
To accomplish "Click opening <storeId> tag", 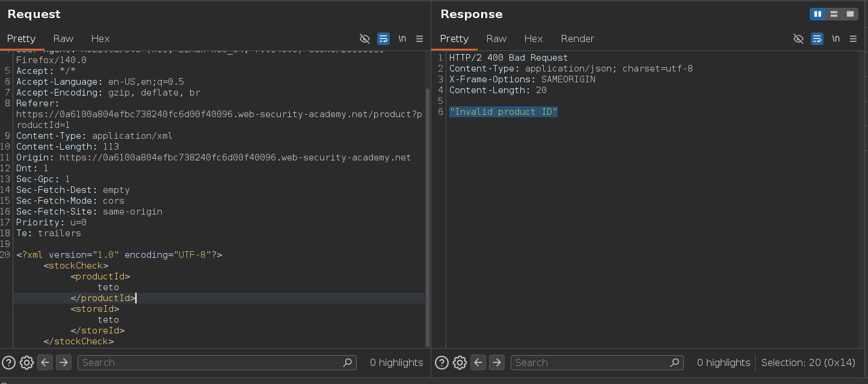I will coord(95,309).
